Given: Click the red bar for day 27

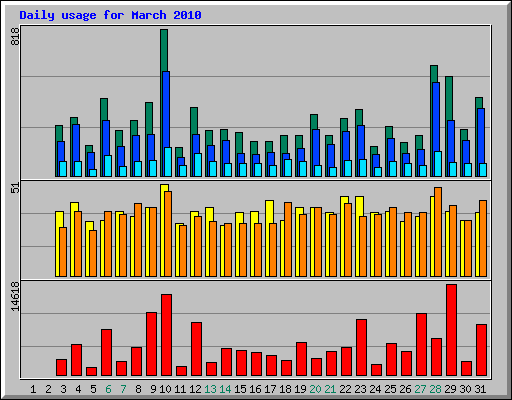Looking at the screenshot, I should (421, 345).
